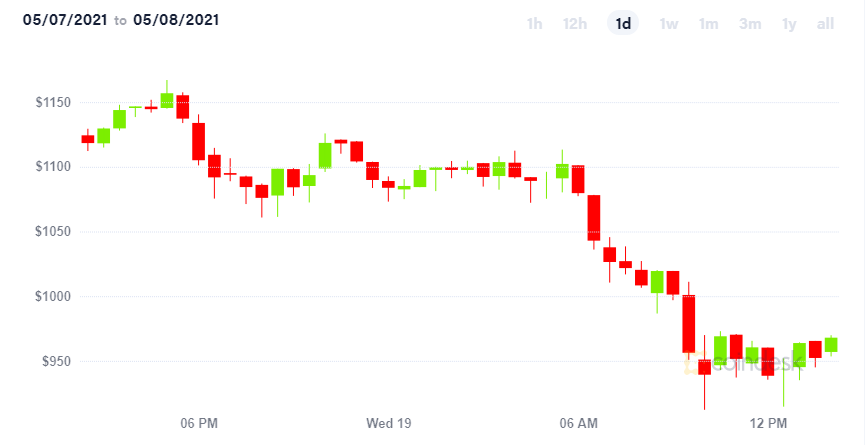Select the 3m time range
Viewport: 865px width, 445px height.
point(750,24)
